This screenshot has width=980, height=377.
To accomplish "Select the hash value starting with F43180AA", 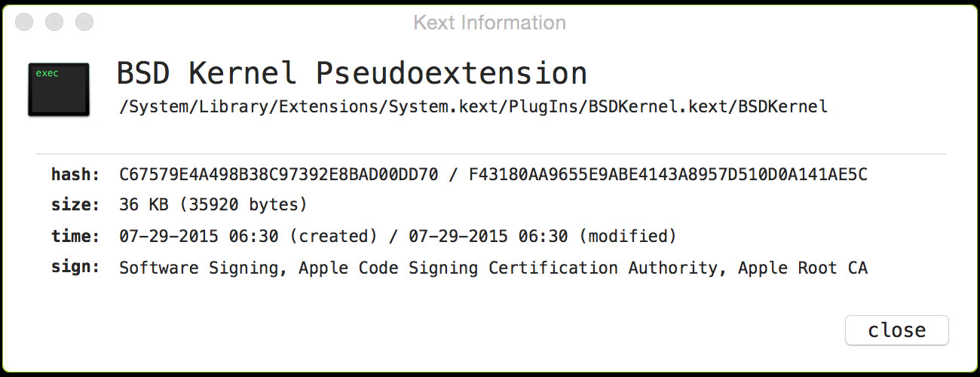I will pyautogui.click(x=668, y=175).
